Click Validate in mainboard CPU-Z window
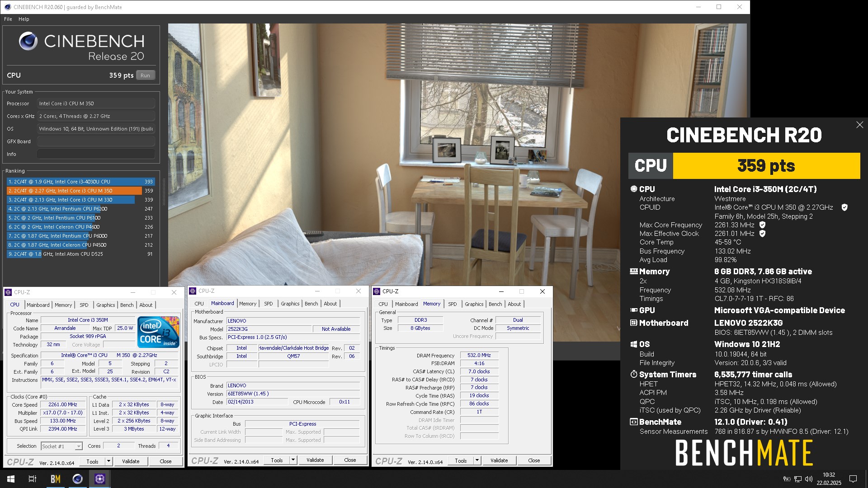 [315, 460]
